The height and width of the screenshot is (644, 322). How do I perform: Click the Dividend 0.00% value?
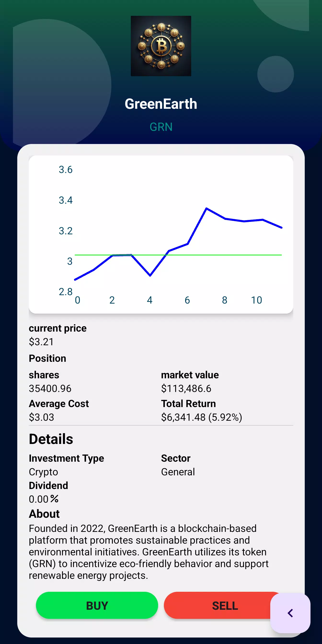pyautogui.click(x=44, y=499)
